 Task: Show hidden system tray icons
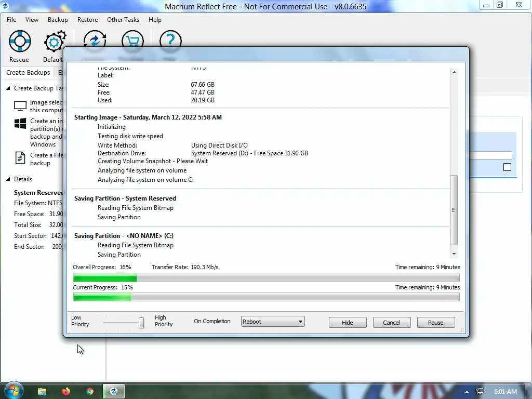(467, 392)
